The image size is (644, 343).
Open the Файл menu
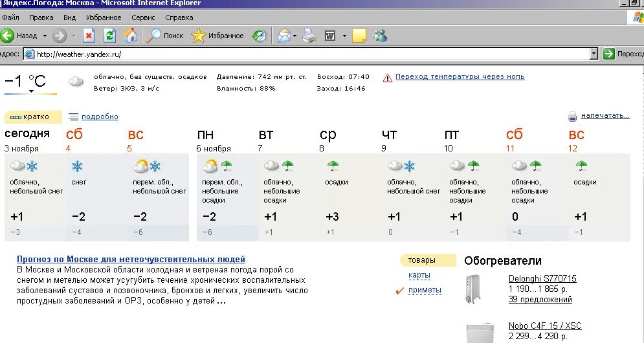[x=10, y=17]
